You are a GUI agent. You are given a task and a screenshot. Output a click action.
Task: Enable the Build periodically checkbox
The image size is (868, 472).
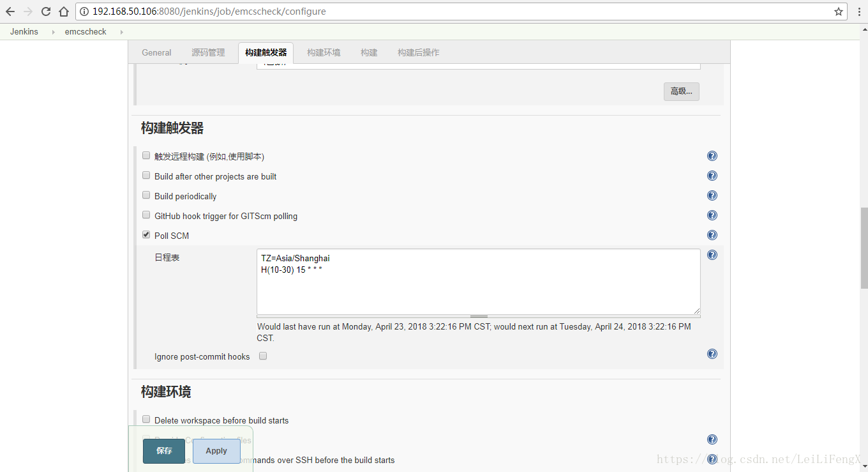tap(146, 195)
